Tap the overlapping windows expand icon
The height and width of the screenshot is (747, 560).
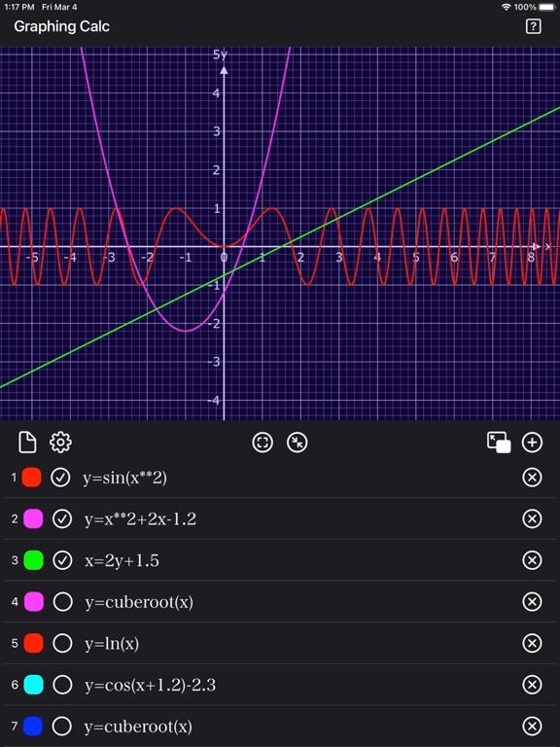pos(499,443)
